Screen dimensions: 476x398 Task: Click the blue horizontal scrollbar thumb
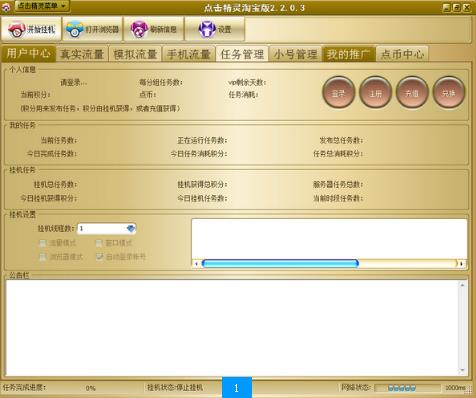tap(280, 264)
